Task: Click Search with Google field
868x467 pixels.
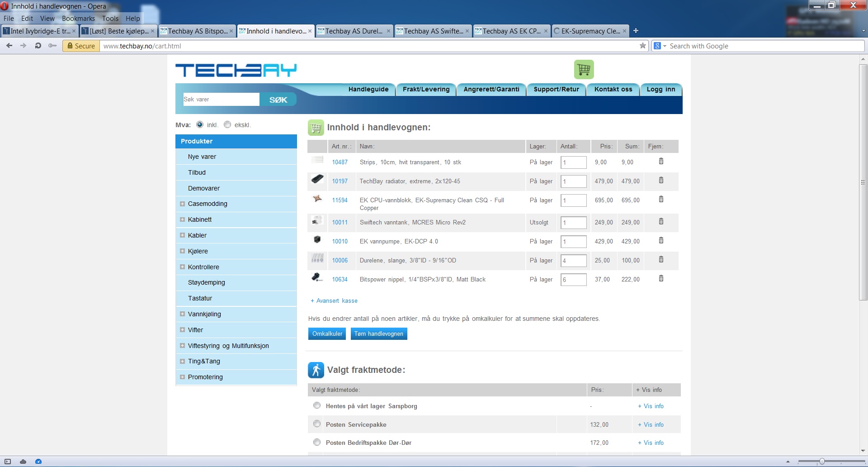Action: 766,46
